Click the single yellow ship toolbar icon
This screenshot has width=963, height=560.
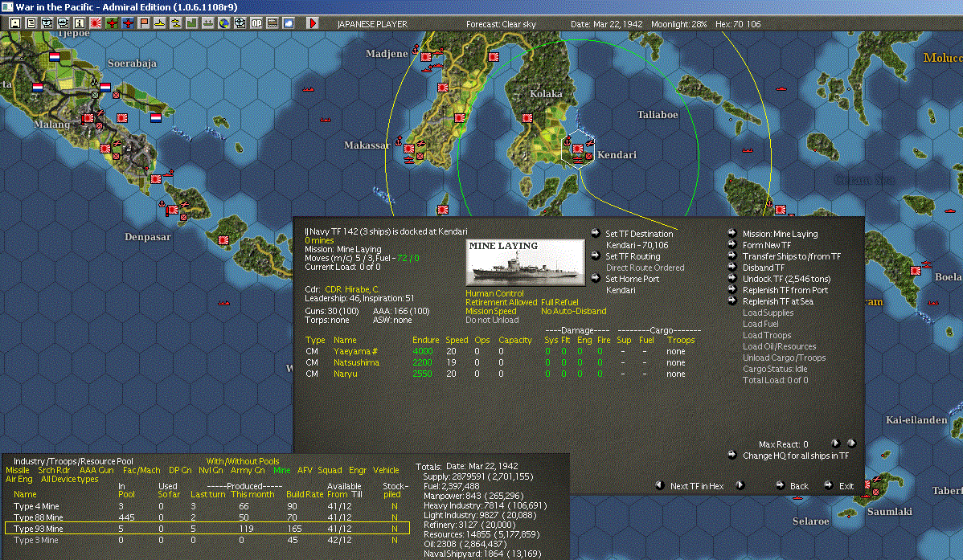[160, 23]
